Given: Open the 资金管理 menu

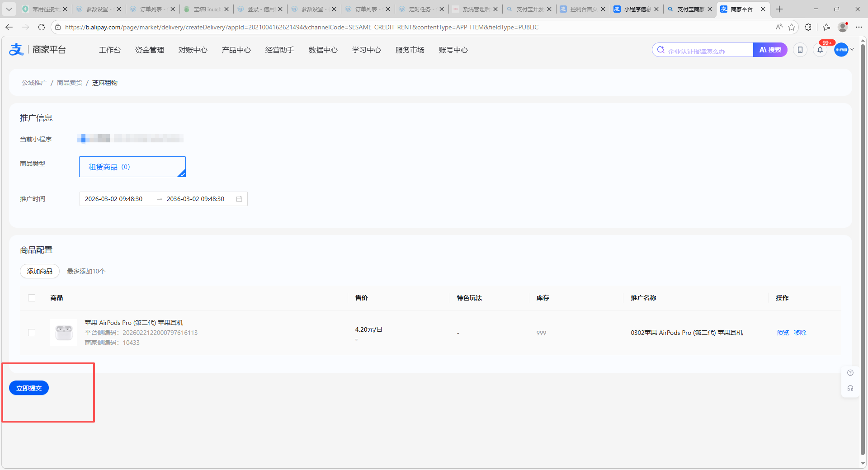Looking at the screenshot, I should pos(149,50).
